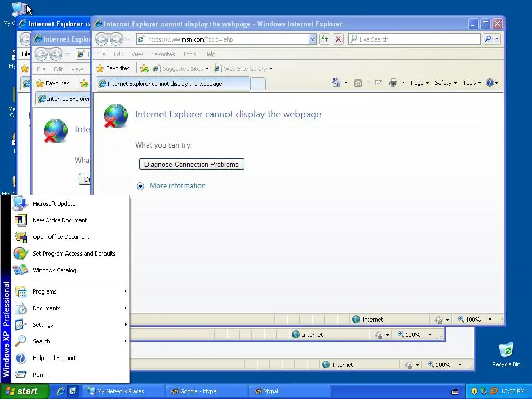532x399 pixels.
Task: Open Search submenu in Start menu
Action: tap(71, 341)
